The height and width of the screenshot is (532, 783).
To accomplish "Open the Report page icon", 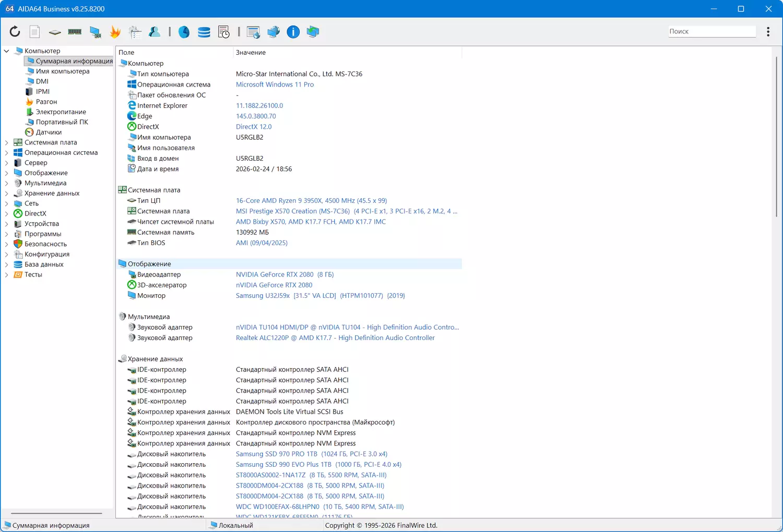I will [x=34, y=32].
